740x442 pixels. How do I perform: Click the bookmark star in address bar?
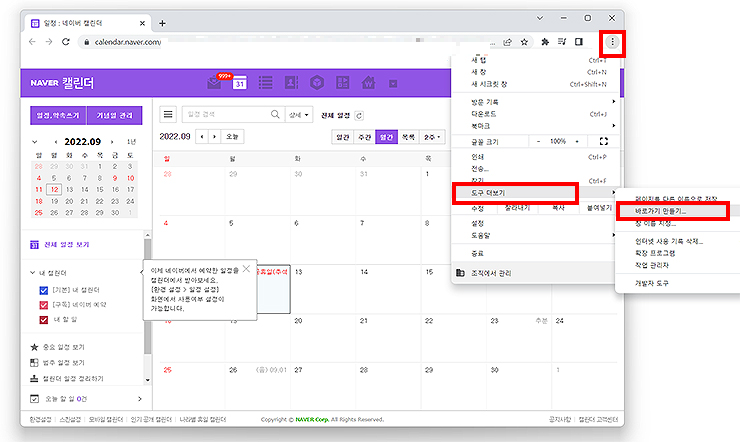tap(524, 42)
